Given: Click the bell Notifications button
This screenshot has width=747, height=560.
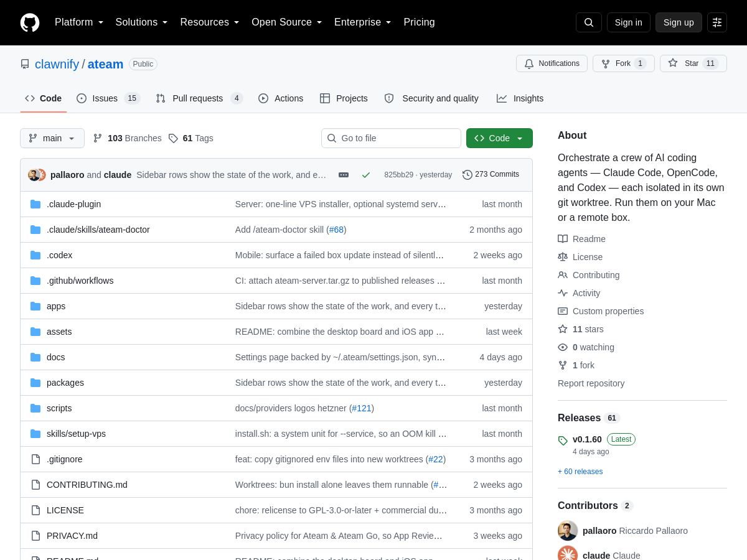Looking at the screenshot, I should click(552, 63).
